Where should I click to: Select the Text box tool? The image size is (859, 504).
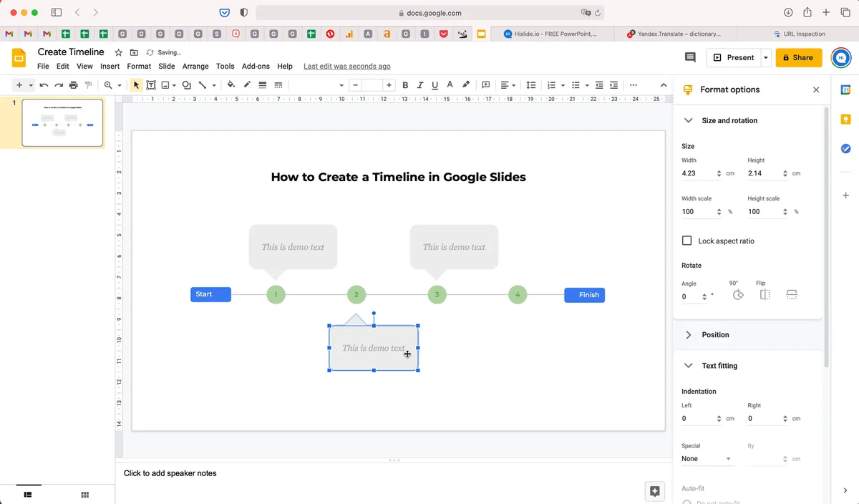151,85
